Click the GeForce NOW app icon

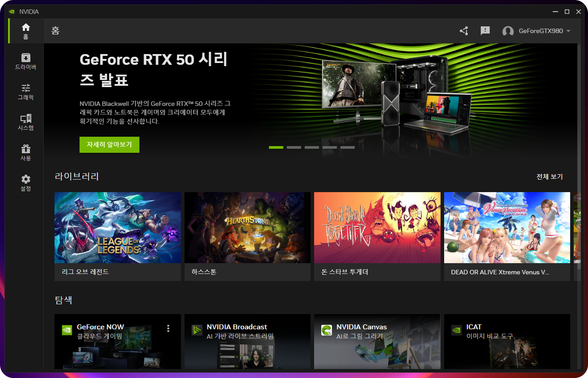(67, 330)
